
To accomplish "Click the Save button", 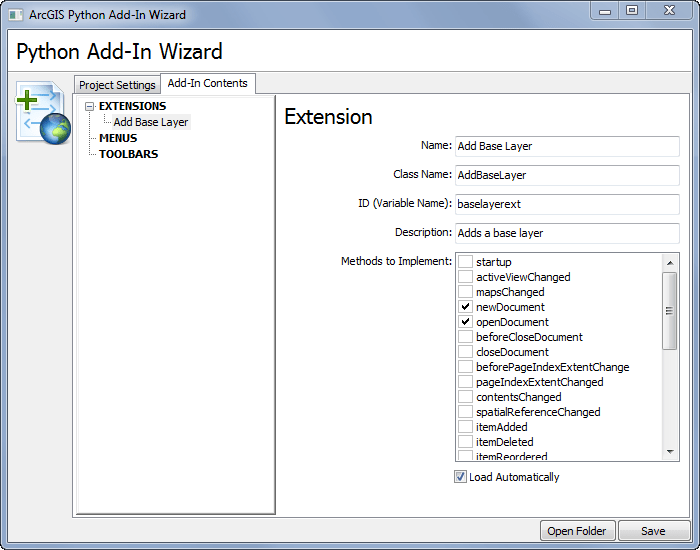I will 653,531.
